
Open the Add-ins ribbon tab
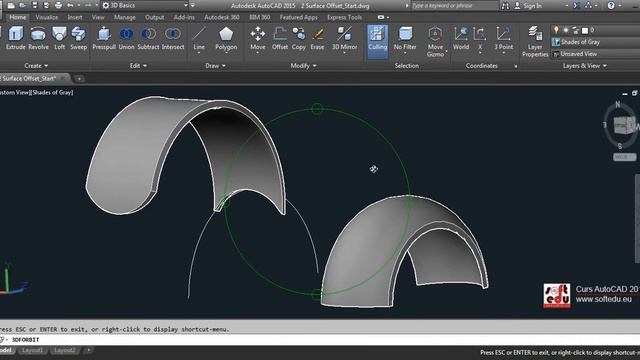pos(184,17)
